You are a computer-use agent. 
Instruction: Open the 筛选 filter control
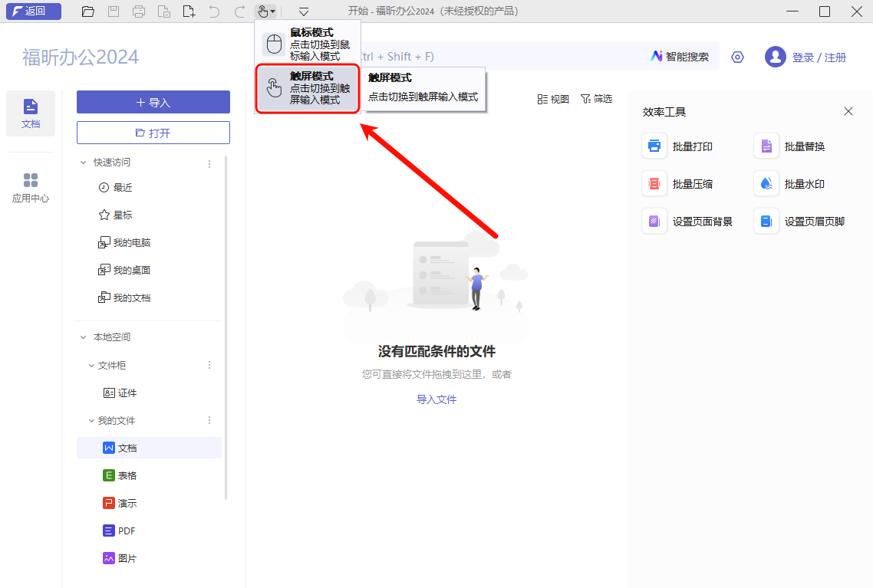[596, 98]
